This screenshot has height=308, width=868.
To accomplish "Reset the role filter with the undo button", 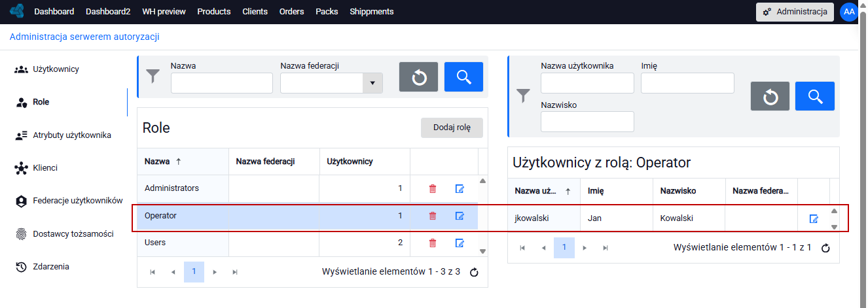I will tap(419, 77).
